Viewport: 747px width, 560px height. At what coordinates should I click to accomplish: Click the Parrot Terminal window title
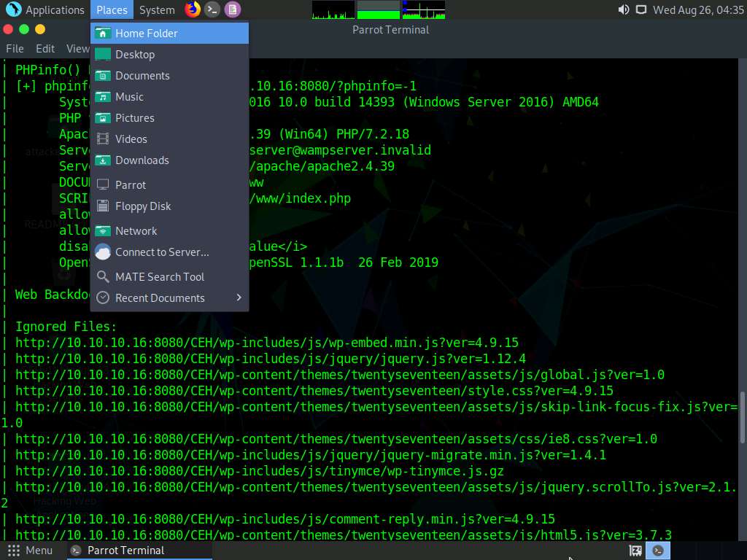click(391, 30)
